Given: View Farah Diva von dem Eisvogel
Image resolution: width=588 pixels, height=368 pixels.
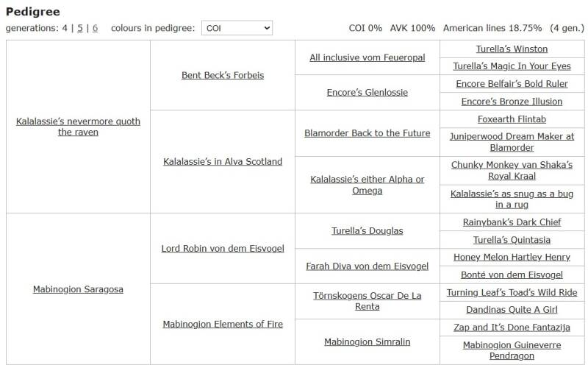Looking at the screenshot, I should tap(367, 266).
